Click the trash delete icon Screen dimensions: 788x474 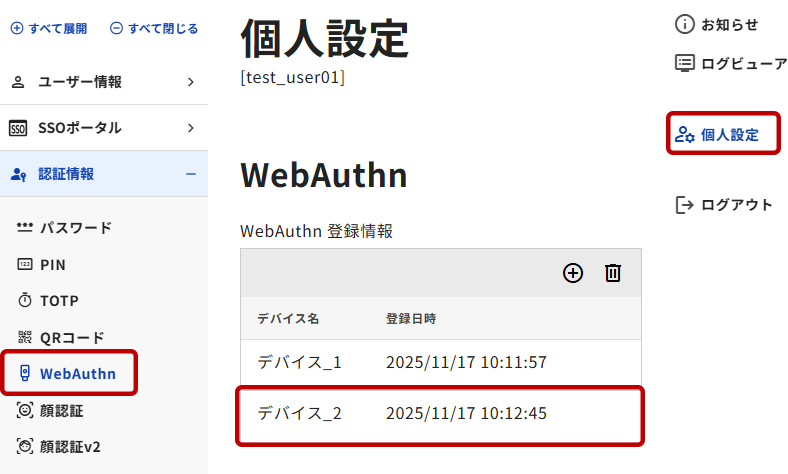click(613, 273)
